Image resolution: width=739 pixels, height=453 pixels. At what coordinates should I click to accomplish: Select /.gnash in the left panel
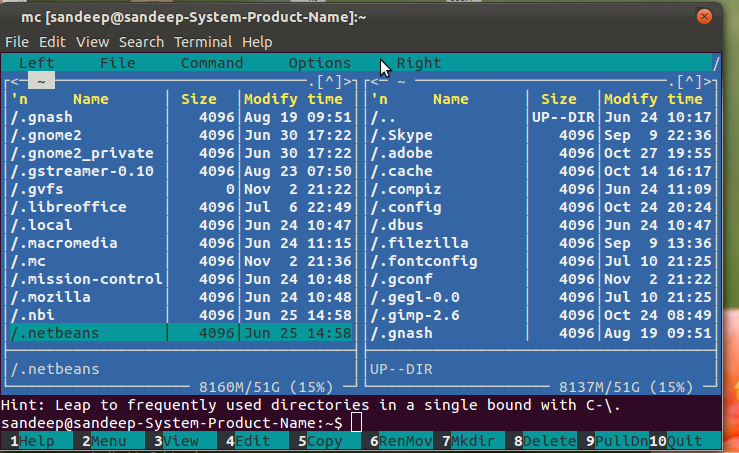[181, 117]
